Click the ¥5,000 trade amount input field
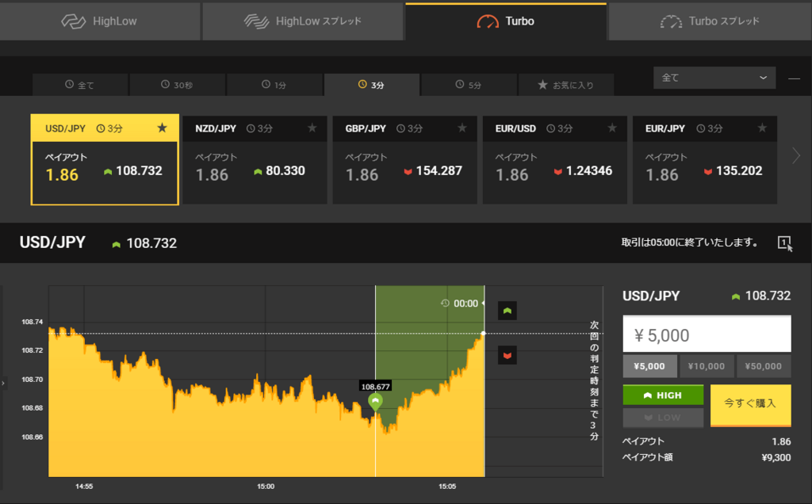 [x=707, y=334]
